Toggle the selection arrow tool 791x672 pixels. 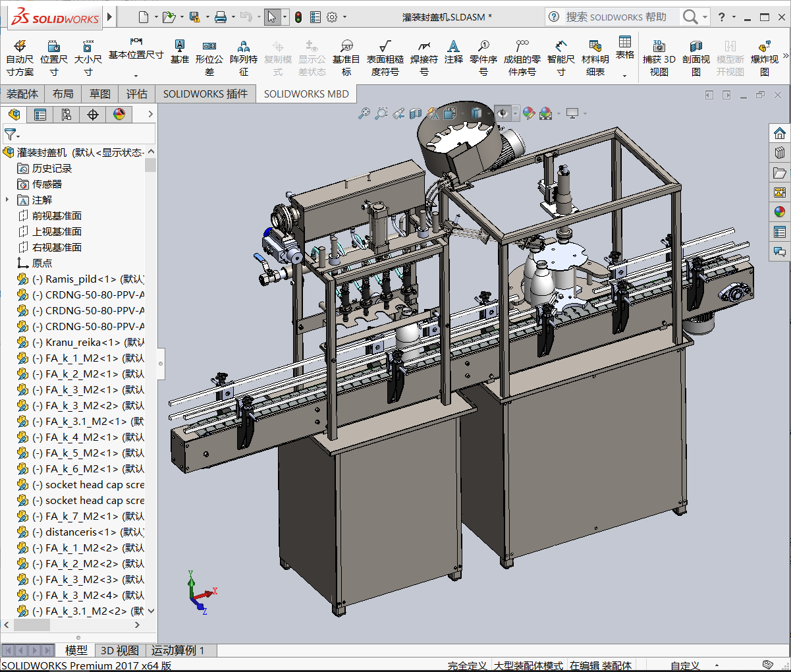pos(271,17)
